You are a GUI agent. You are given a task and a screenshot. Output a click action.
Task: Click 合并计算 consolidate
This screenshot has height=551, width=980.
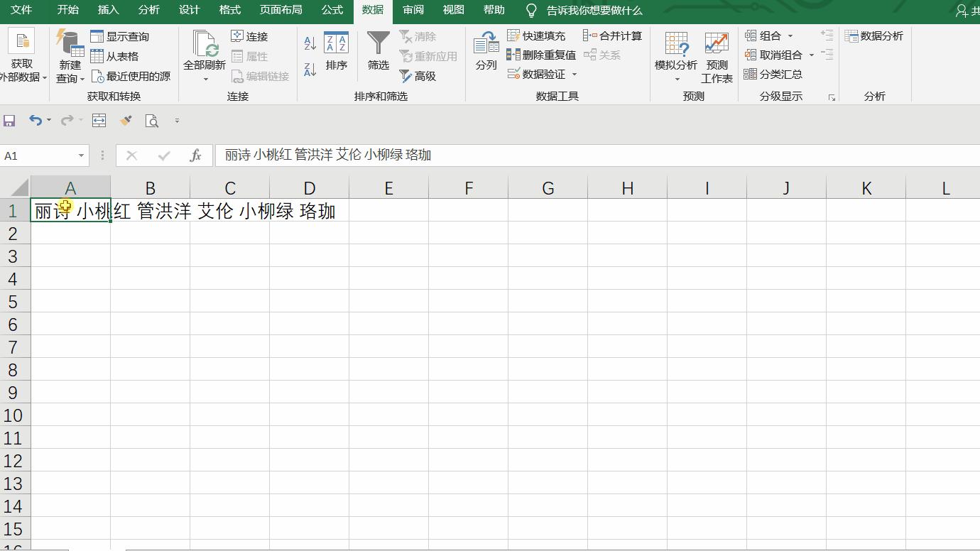coord(612,36)
